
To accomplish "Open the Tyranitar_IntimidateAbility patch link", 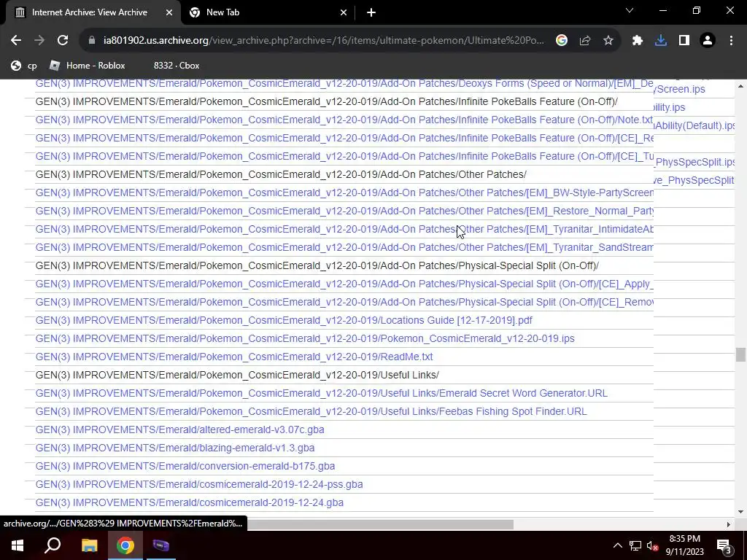I will (344, 229).
